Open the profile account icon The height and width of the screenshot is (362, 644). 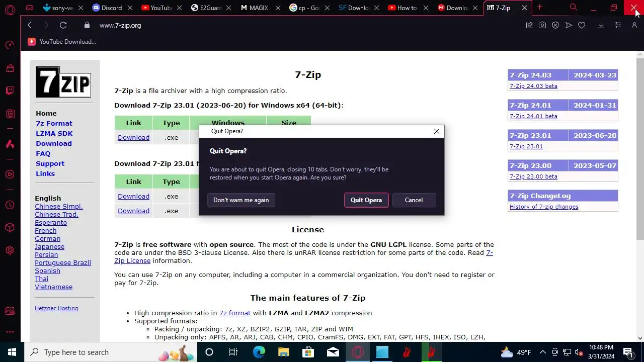click(634, 25)
